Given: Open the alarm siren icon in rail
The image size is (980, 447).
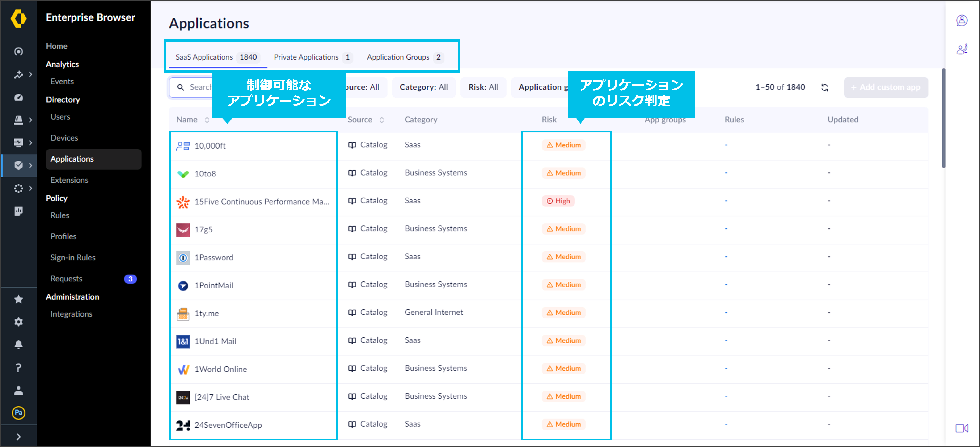Looking at the screenshot, I should pos(18,120).
